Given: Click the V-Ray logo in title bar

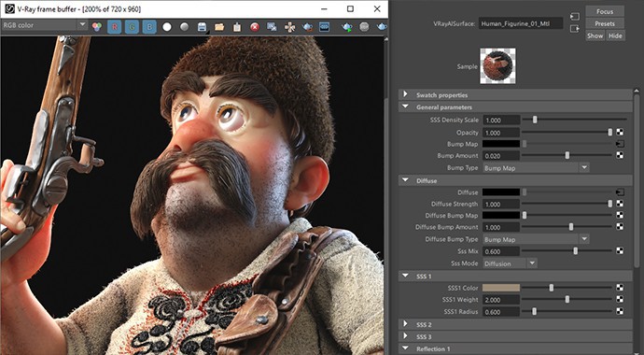Looking at the screenshot, I should [9, 8].
